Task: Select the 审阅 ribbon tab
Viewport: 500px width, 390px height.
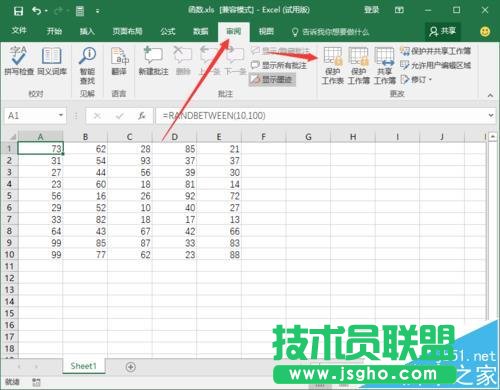Action: coord(234,32)
